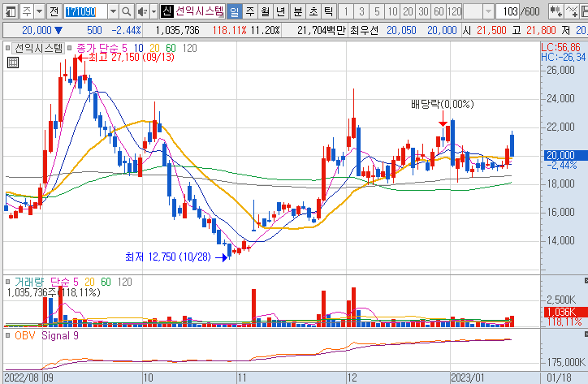Click the 거래량 volume legend label
Screen dimensions: 588x384
pos(29,282)
